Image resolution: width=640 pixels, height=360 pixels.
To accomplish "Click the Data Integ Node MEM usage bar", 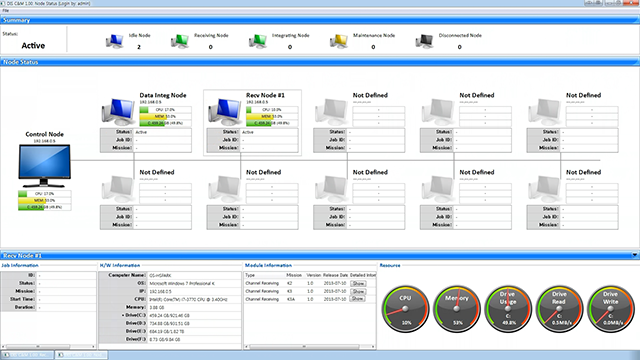I will pyautogui.click(x=165, y=116).
